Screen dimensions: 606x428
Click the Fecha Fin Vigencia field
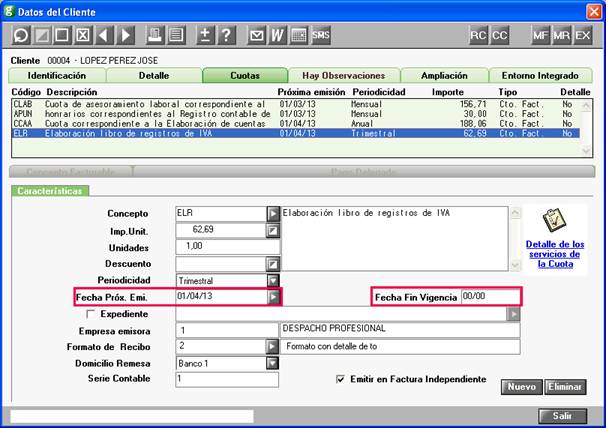pyautogui.click(x=491, y=297)
